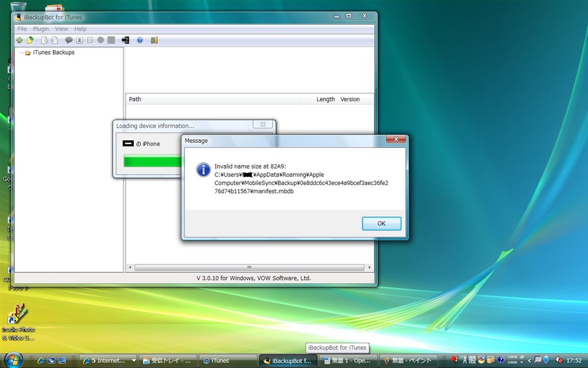Launch Internet Explorer from quick launch
Viewport: 588px width, 368px height.
[41, 361]
